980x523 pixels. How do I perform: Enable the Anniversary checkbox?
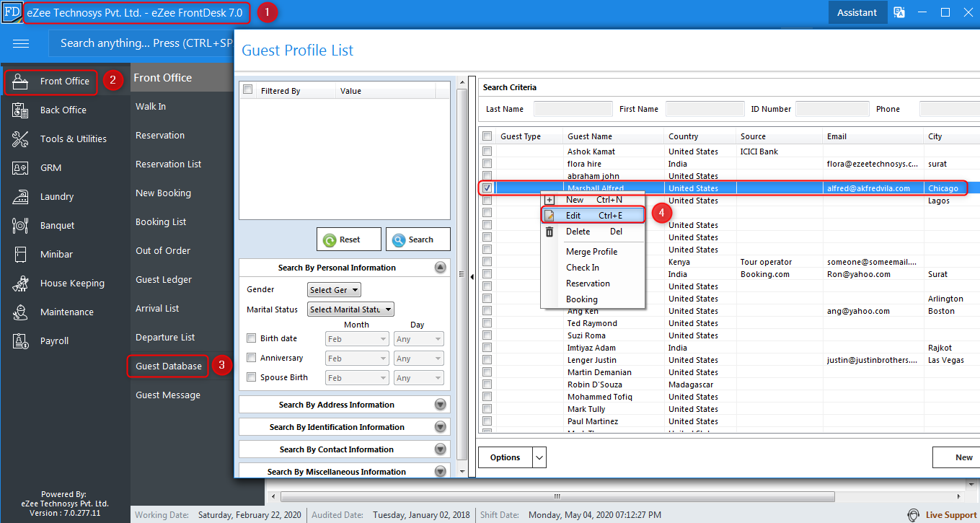click(252, 358)
